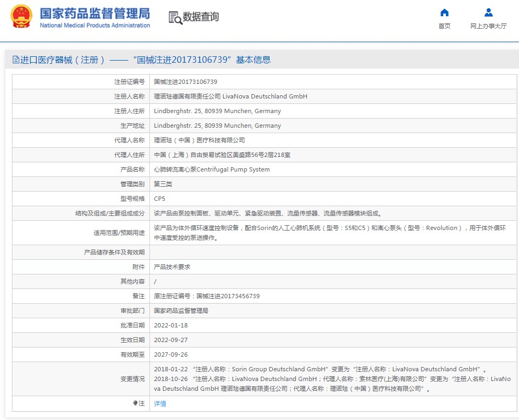This screenshot has height=420, width=519.
Task: Click the 附件 row label
Action: pos(139,267)
